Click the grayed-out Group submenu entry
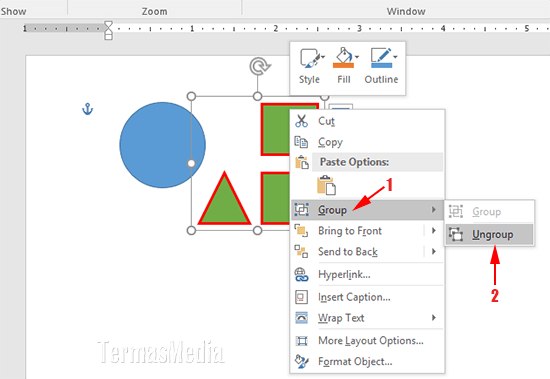550x379 pixels. click(x=490, y=212)
